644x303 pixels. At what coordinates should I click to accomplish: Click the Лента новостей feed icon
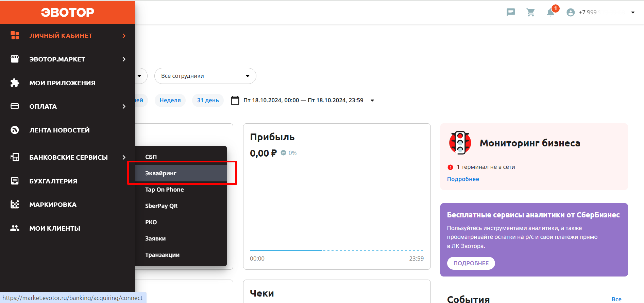(15, 130)
